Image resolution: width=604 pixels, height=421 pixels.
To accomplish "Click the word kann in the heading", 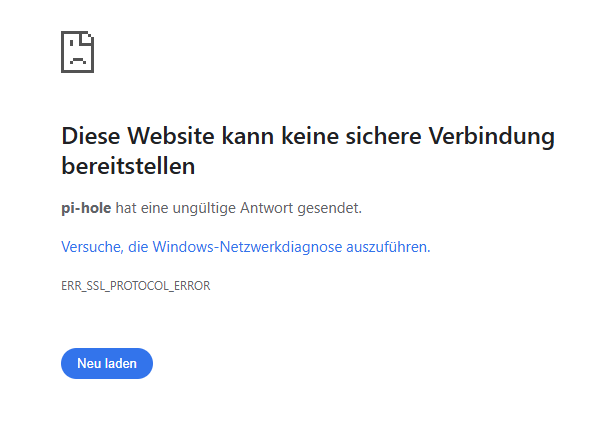I will [x=247, y=136].
